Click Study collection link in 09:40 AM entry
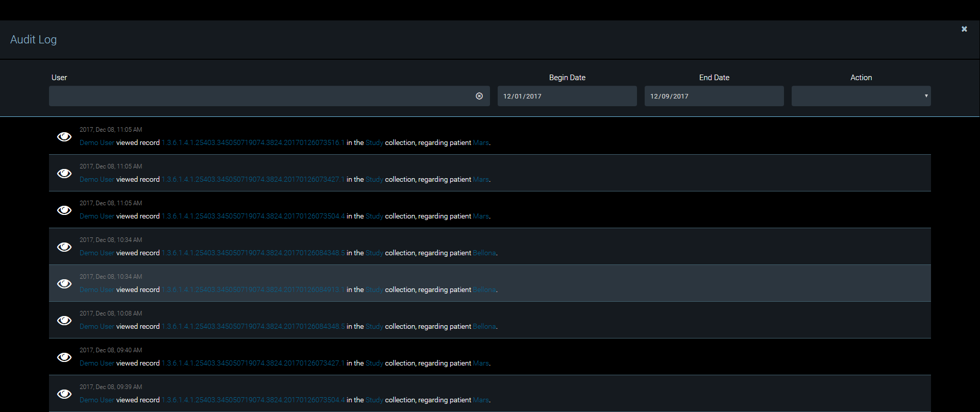The width and height of the screenshot is (980, 412). [x=374, y=363]
